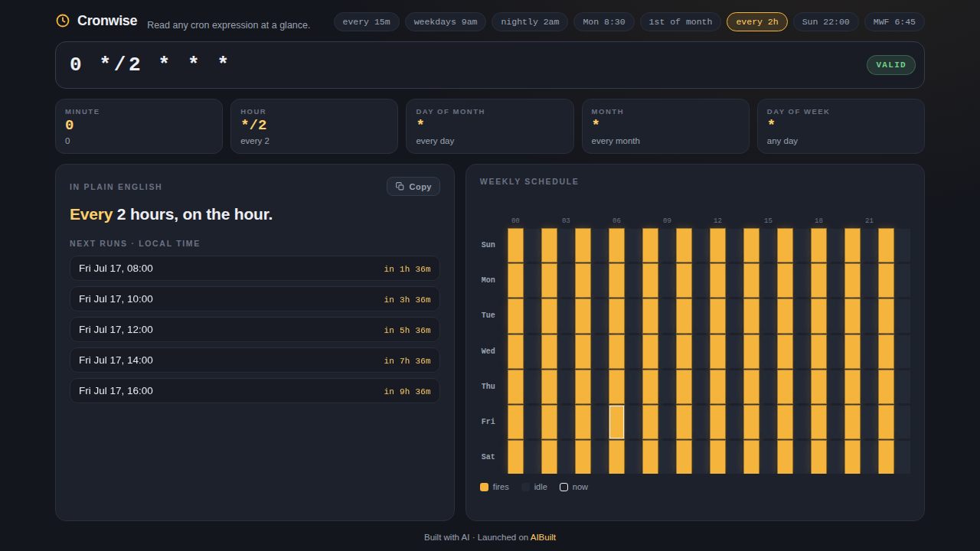The image size is (980, 551).
Task: Click the "Fri Jul 17, 16:00" run row
Action: pos(255,391)
